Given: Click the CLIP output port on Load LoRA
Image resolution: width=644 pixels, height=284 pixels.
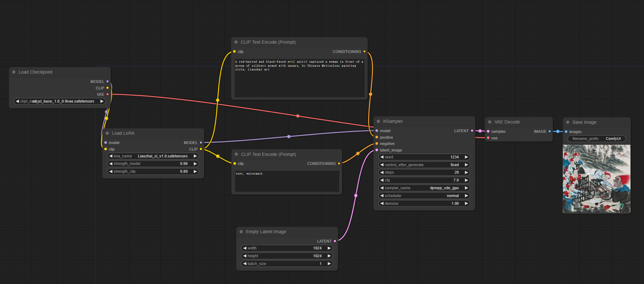Looking at the screenshot, I should (200, 149).
